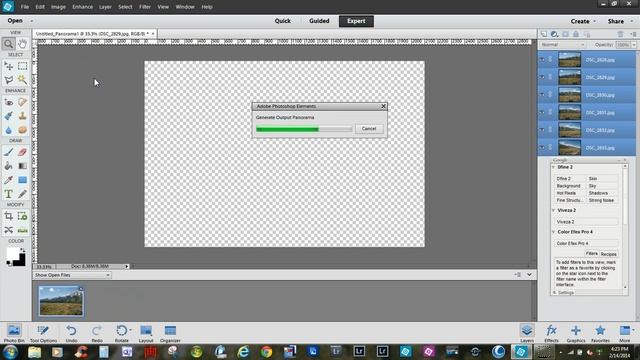Viewport: 640px width, 360px height.
Task: Switch to Quick edit mode
Action: click(x=282, y=21)
